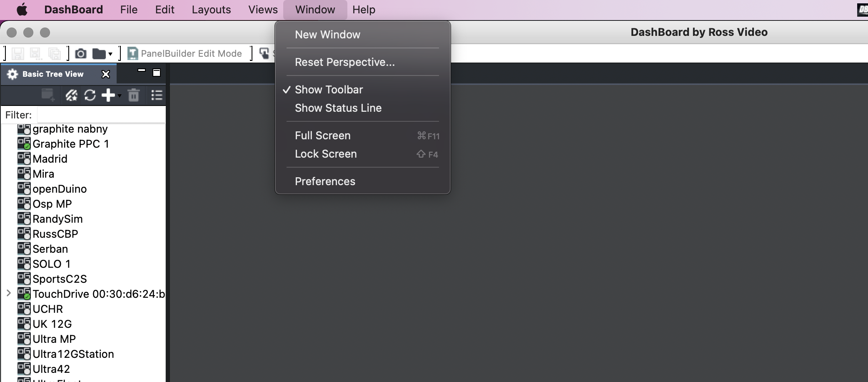
Task: Select Preferences from the Window menu
Action: [x=325, y=181]
